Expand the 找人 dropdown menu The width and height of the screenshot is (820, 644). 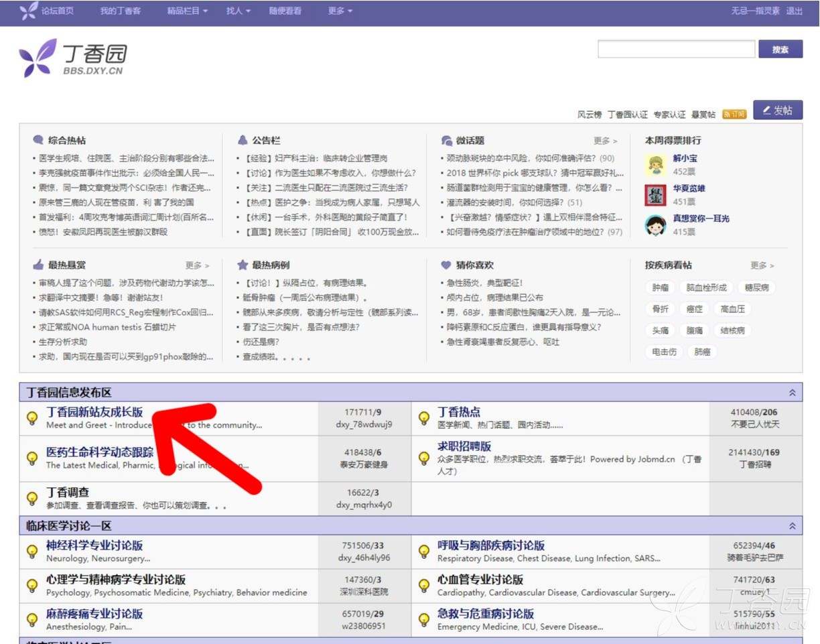pos(238,11)
